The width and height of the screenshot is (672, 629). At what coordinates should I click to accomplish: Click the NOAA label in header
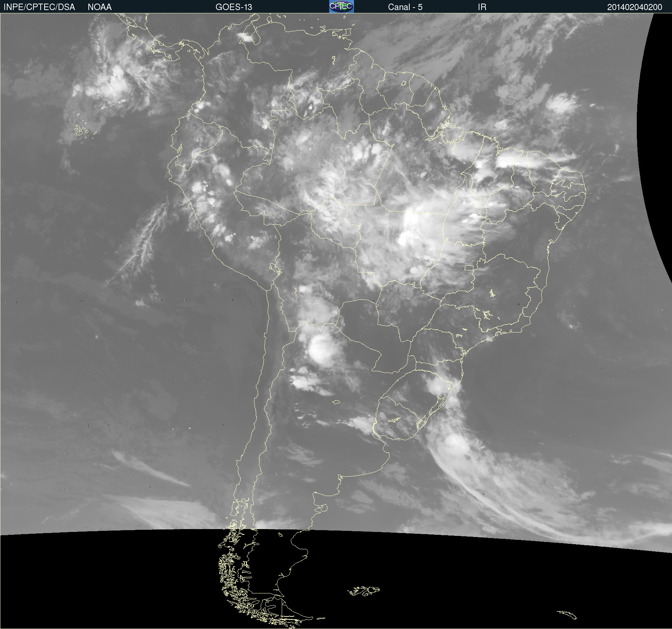click(x=100, y=7)
